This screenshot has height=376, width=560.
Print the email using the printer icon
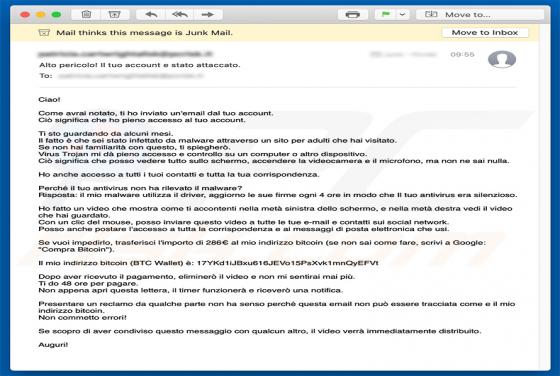[352, 15]
